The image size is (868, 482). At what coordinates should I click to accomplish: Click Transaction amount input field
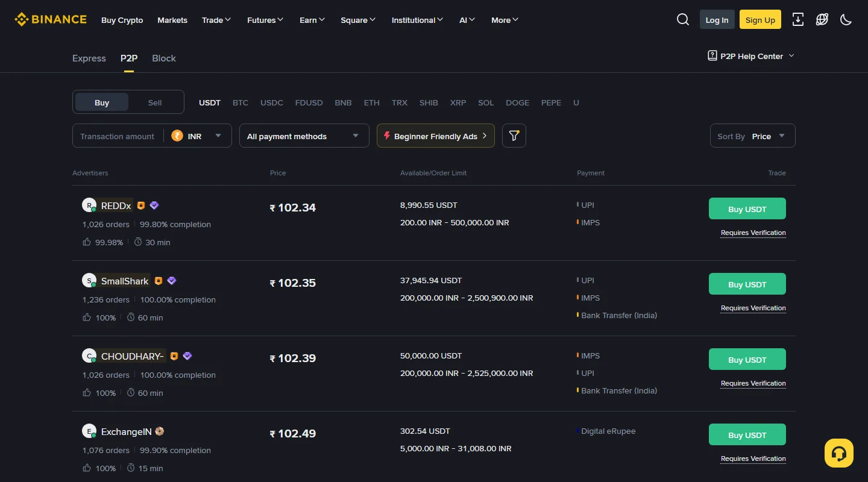[x=117, y=136]
